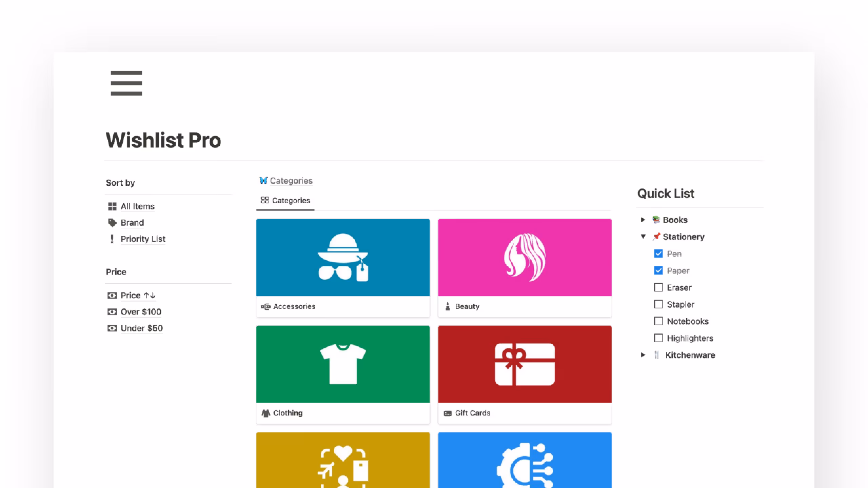Click the money icon beside Price ↑↓
The image size is (868, 488).
[x=112, y=296]
